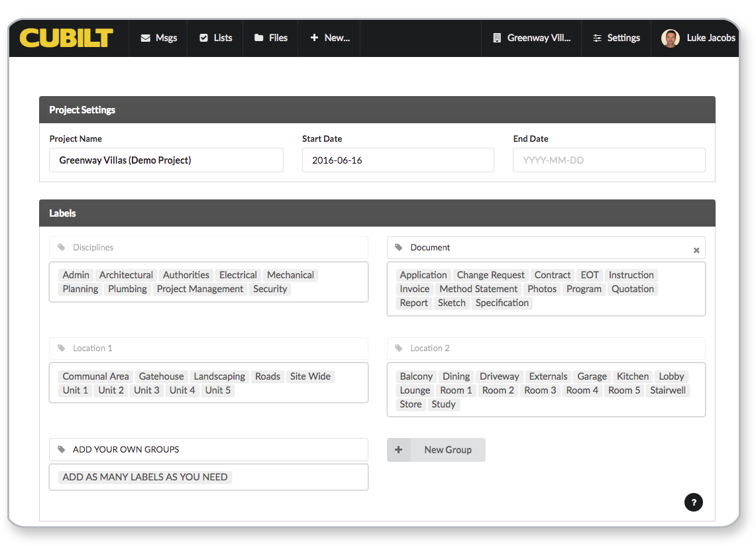The height and width of the screenshot is (546, 756).
Task: Open the New... plus menu
Action: (330, 38)
